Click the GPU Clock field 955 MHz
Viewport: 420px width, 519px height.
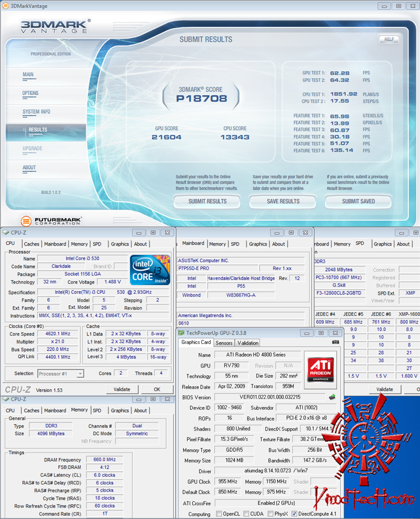coord(228,482)
